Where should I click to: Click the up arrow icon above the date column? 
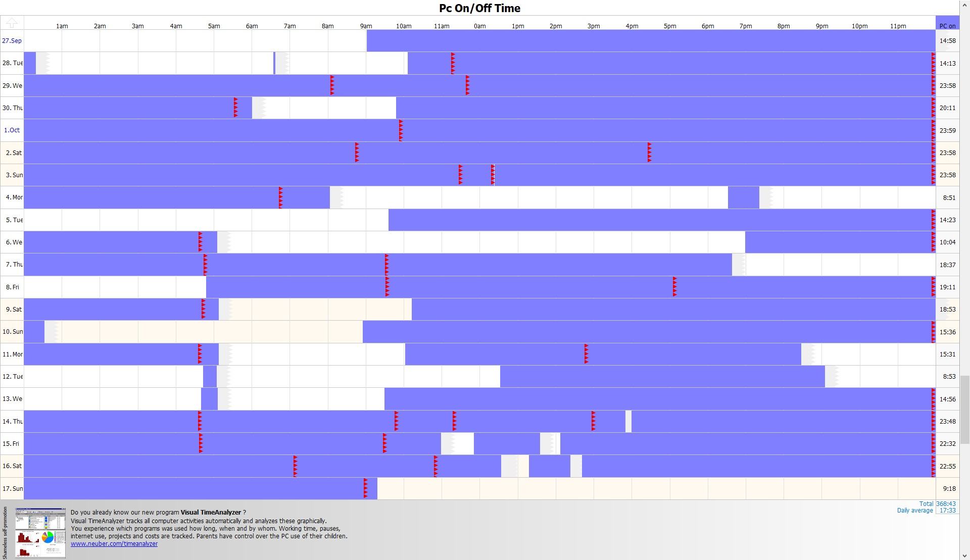click(x=12, y=23)
